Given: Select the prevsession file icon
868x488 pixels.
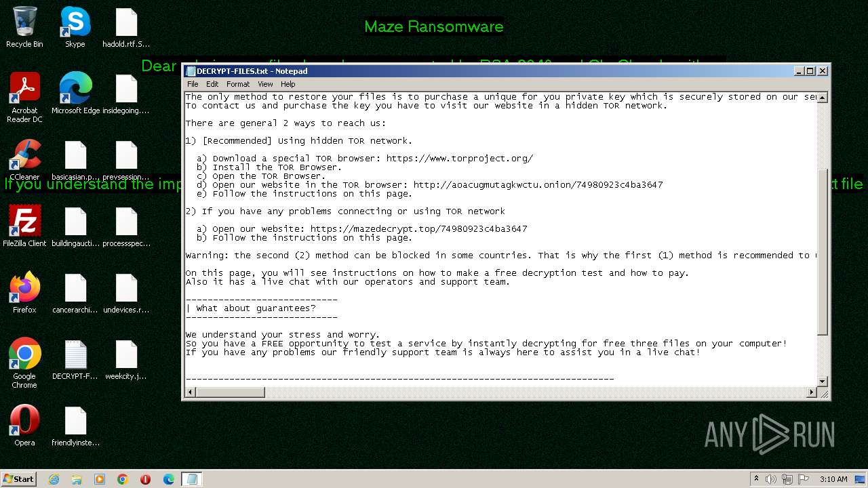Looking at the screenshot, I should point(126,160).
